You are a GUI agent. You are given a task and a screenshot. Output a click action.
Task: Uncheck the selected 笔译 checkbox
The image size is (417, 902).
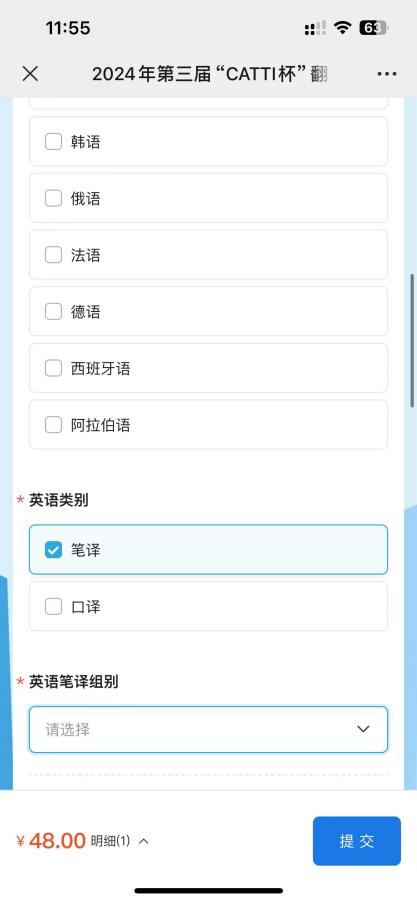(x=53, y=550)
